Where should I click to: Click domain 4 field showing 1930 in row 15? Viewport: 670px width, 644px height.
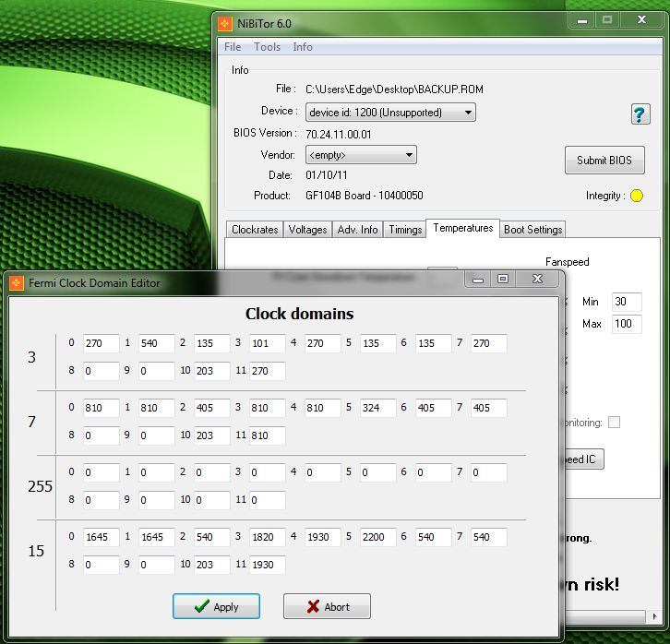[x=323, y=537]
